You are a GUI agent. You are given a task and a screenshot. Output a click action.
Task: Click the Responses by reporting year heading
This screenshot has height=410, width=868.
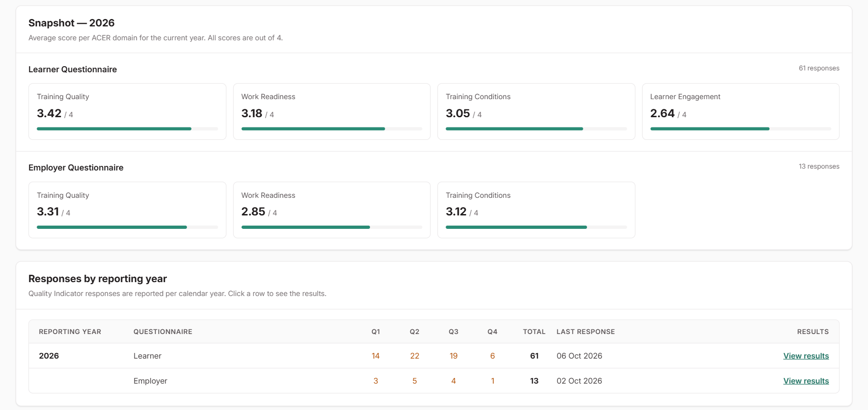click(x=97, y=278)
